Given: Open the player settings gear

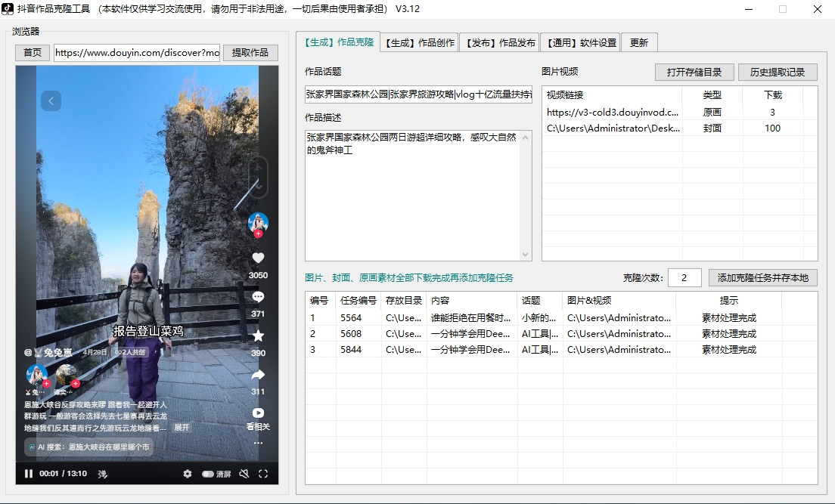Looking at the screenshot, I should click(x=187, y=473).
